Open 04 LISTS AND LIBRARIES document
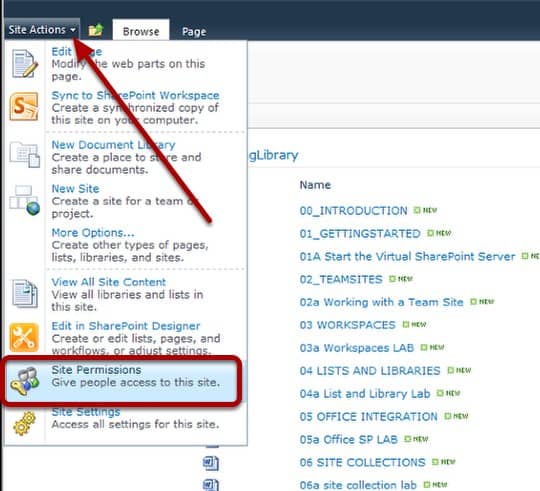Viewport: 540px width, 491px height. click(370, 371)
